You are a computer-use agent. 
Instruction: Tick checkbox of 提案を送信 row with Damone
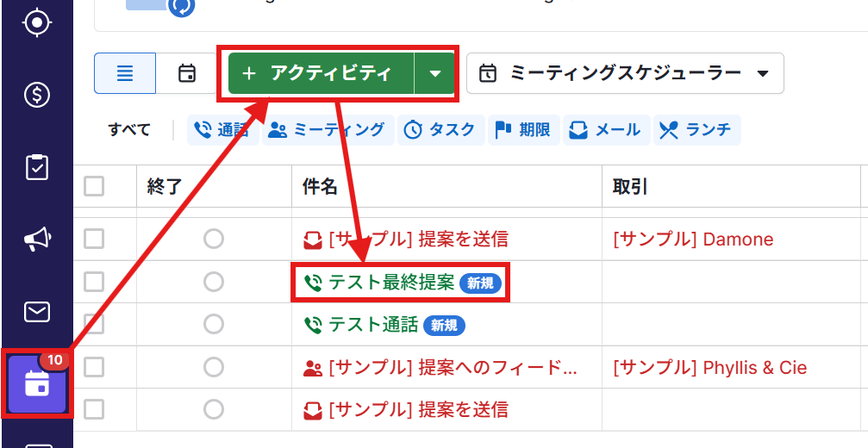[x=94, y=239]
